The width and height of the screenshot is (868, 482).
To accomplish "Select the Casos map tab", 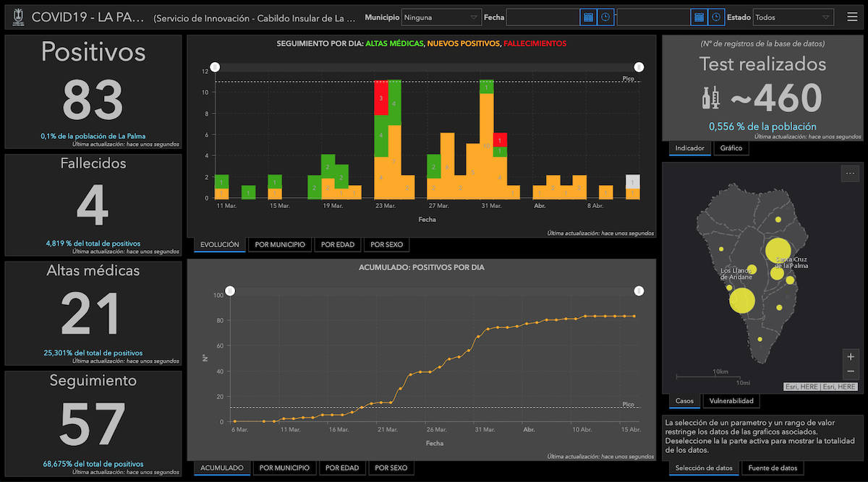I will coord(684,401).
